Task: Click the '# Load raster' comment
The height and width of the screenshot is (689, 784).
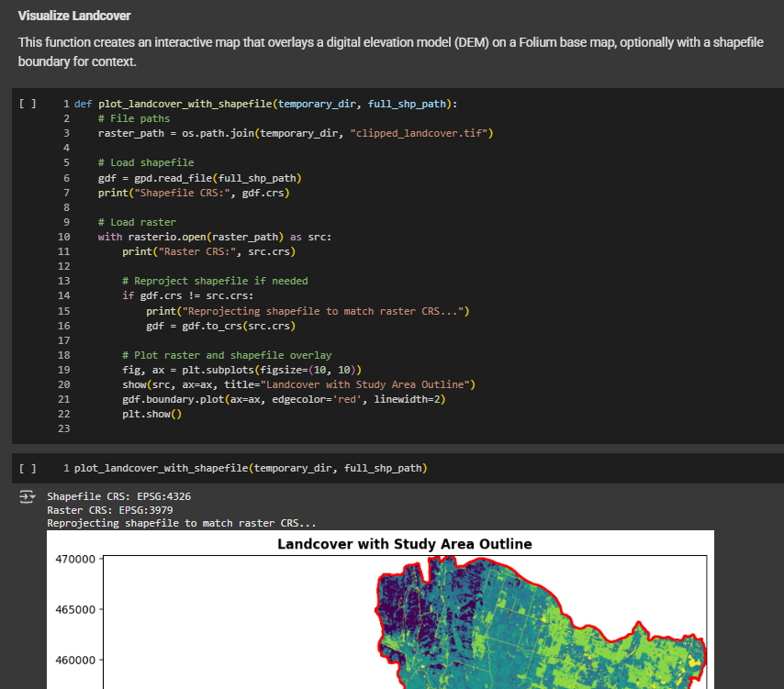Action: coord(137,222)
